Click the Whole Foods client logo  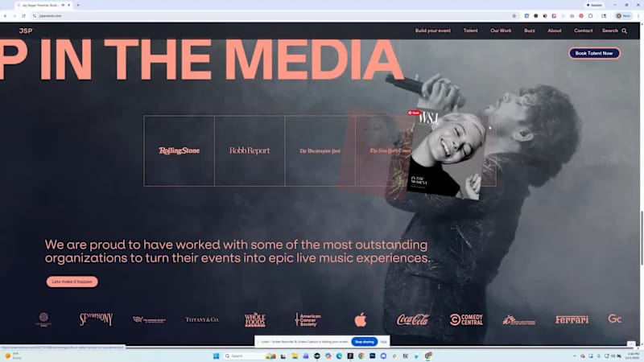point(255,319)
